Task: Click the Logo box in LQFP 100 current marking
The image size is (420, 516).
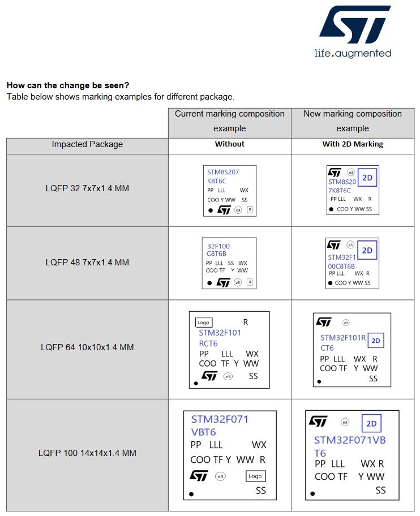Action: (x=255, y=476)
